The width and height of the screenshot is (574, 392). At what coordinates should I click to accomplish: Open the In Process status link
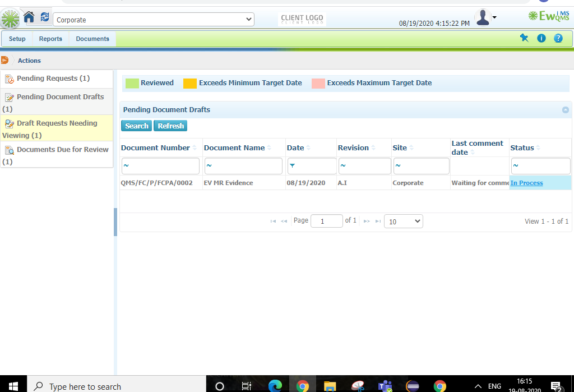coord(526,183)
